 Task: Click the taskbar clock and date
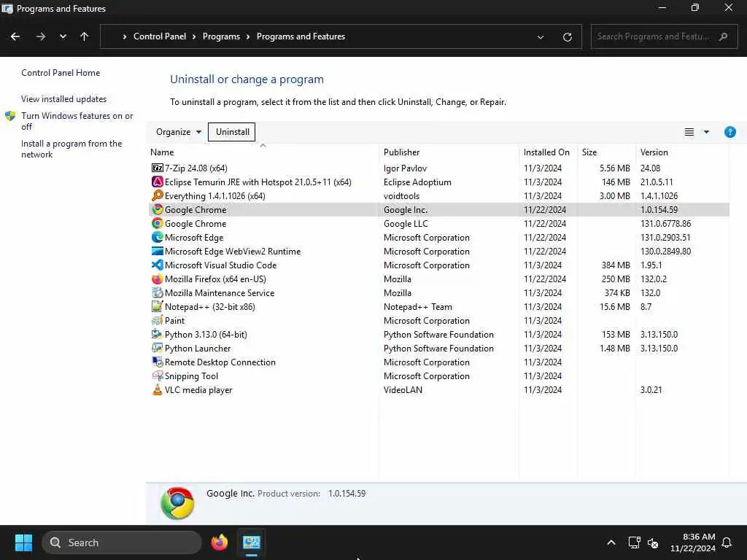pos(692,542)
